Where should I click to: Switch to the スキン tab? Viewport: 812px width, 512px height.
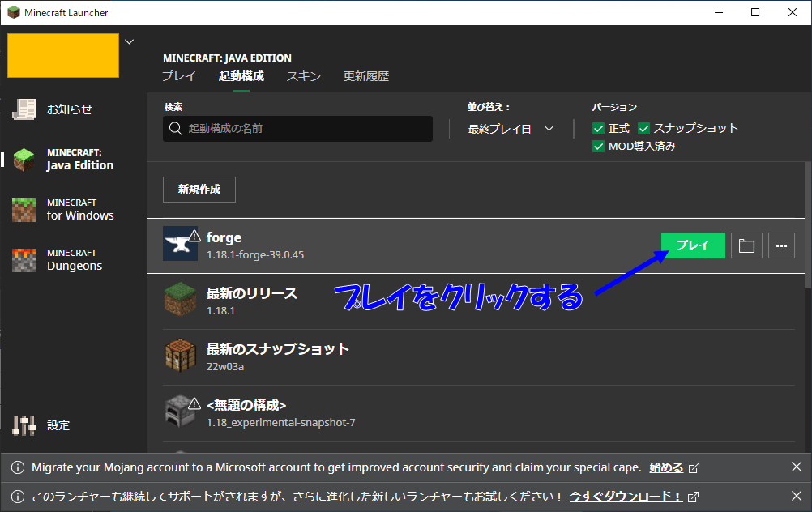(x=304, y=76)
